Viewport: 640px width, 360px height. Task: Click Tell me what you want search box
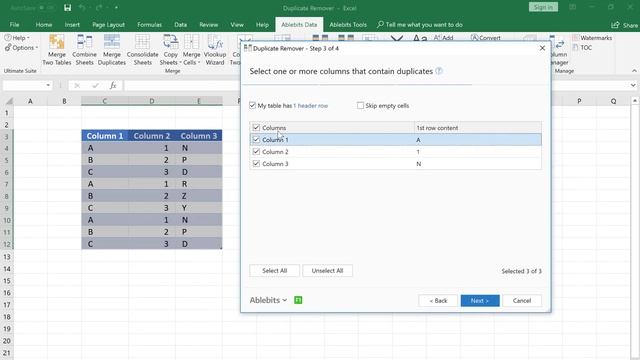(420, 25)
